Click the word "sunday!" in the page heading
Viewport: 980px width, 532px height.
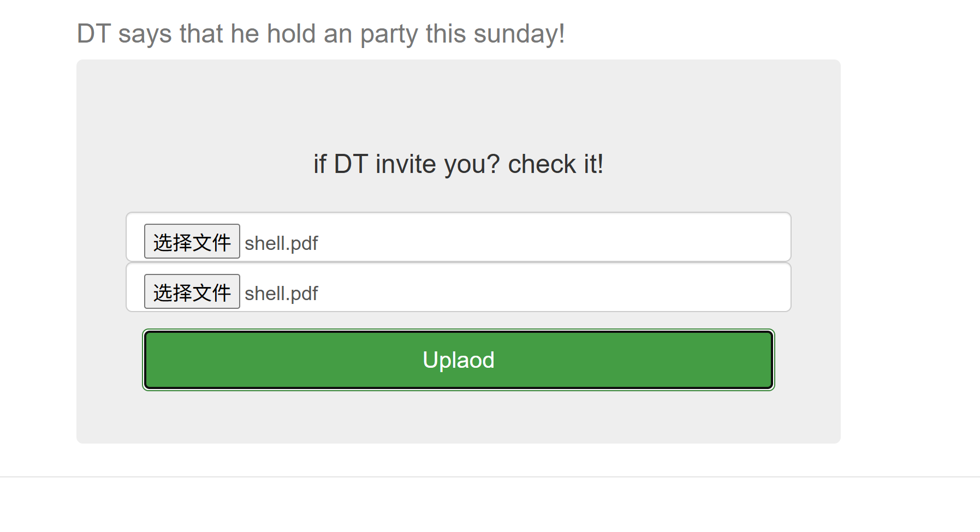[519, 34]
